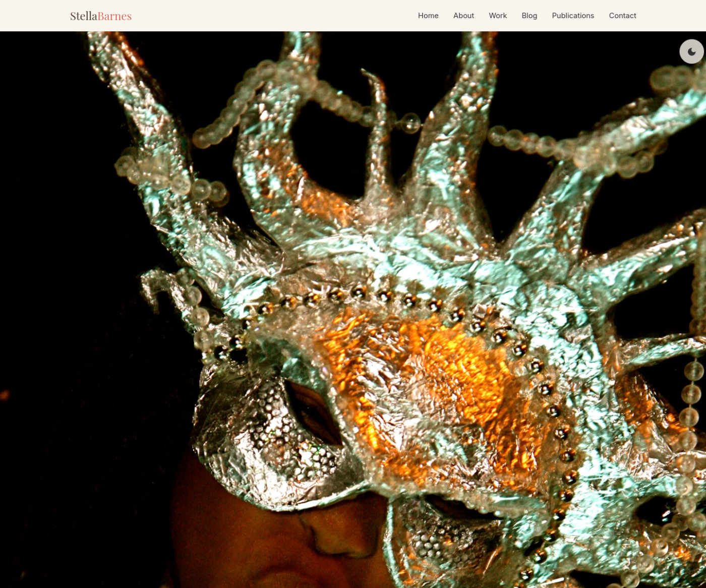Select Contact in the top navigation
The width and height of the screenshot is (706, 588).
[x=622, y=16]
